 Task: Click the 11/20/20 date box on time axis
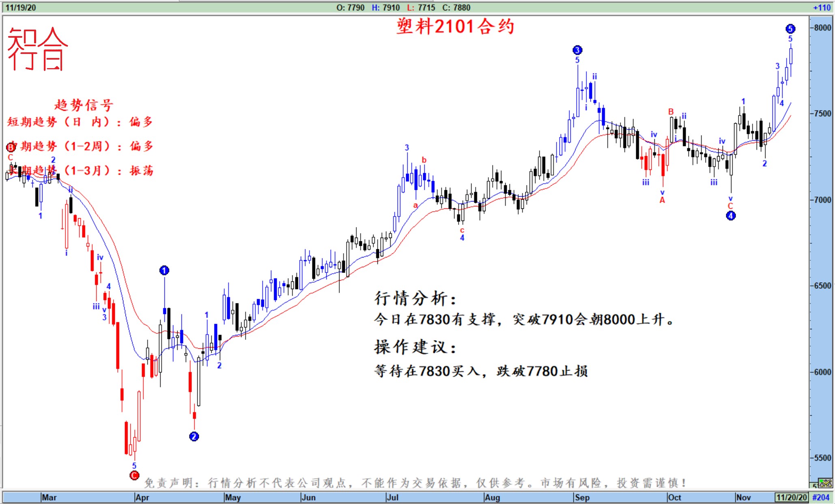pos(791,497)
